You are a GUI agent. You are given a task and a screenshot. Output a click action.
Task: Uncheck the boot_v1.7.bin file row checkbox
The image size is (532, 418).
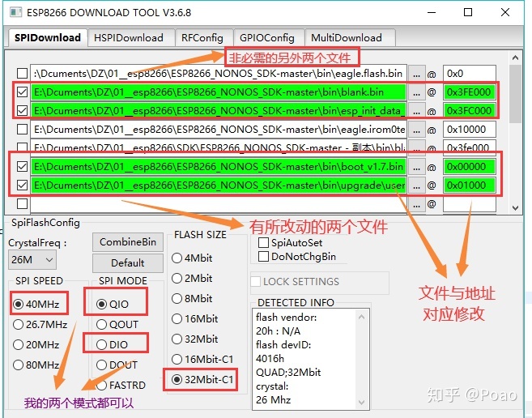pyautogui.click(x=23, y=166)
